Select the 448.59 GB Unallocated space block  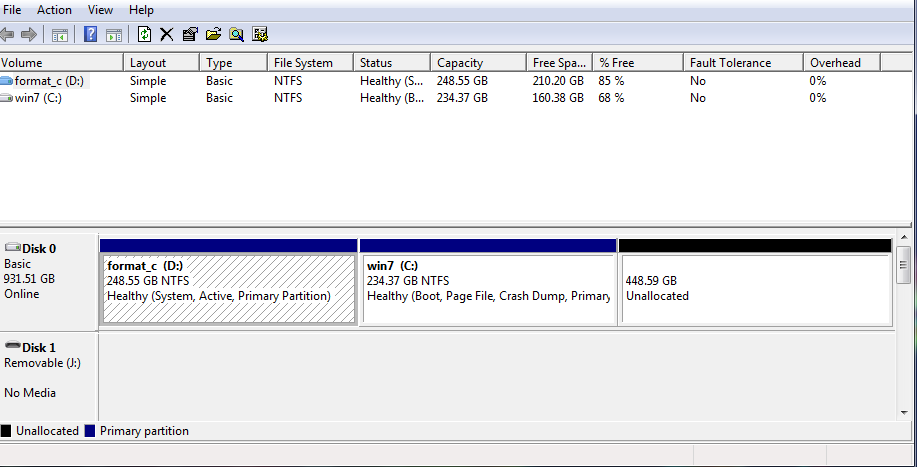coord(755,289)
